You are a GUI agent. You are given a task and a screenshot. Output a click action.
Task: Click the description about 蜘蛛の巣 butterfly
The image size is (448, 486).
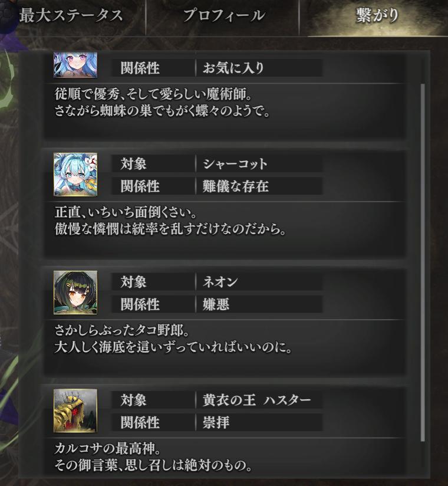pyautogui.click(x=162, y=102)
